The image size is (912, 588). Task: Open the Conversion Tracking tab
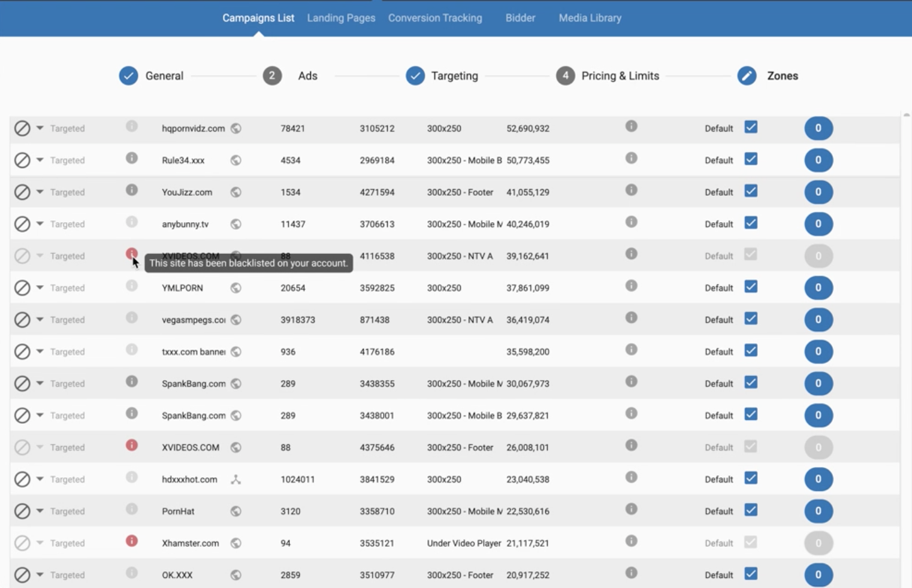coord(435,18)
